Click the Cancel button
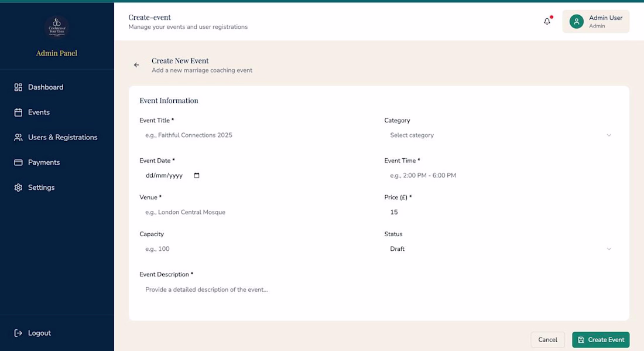This screenshot has width=644, height=351. pos(548,340)
